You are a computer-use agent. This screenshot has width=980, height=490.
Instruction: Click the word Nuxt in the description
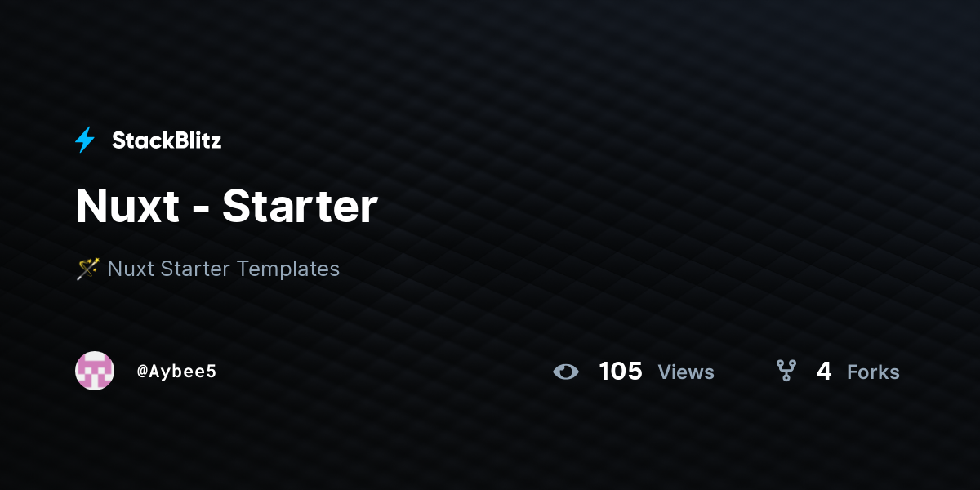pos(131,268)
